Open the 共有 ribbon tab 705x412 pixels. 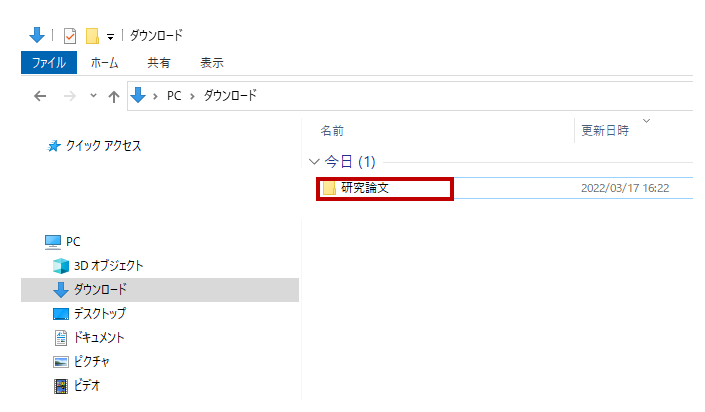[159, 63]
